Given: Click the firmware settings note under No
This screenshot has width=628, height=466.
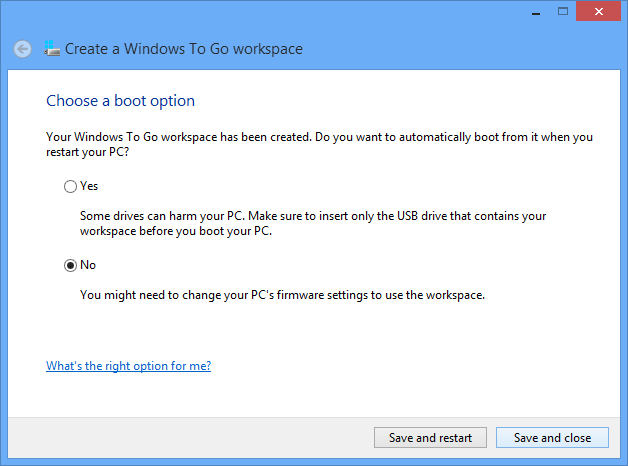Looking at the screenshot, I should tap(282, 295).
